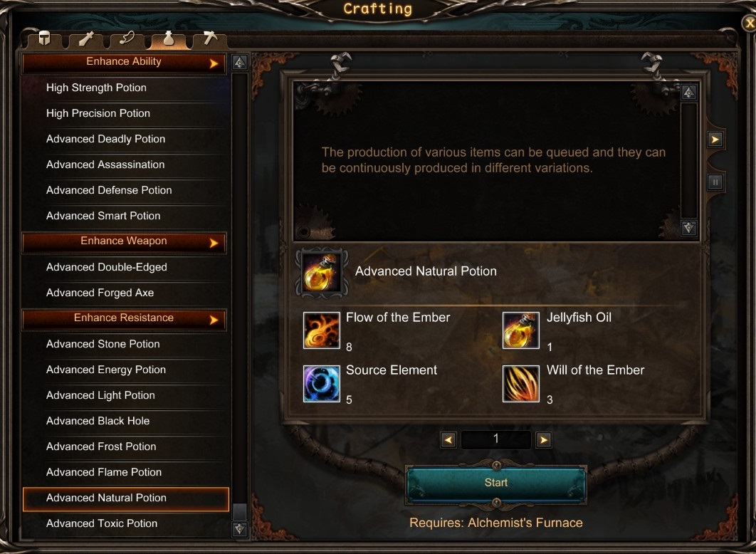Screen dimensions: 756x554
Task: Open the helmet armor crafting tab
Action: coord(44,38)
